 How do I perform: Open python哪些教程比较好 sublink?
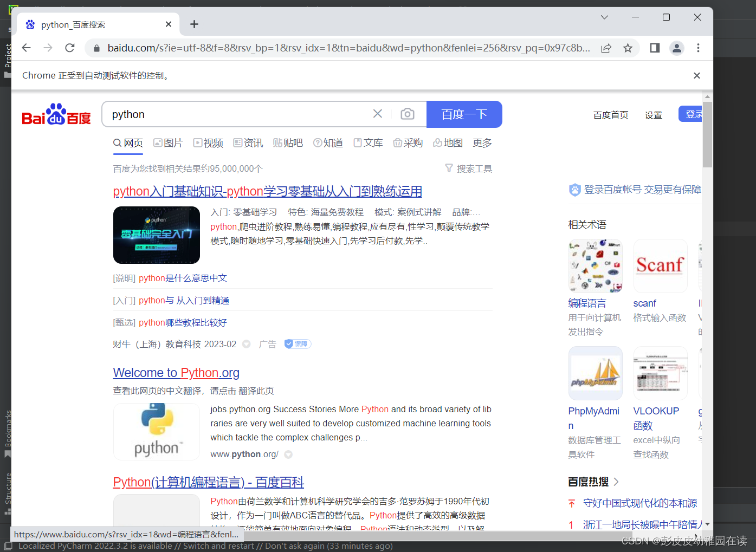[x=183, y=322]
